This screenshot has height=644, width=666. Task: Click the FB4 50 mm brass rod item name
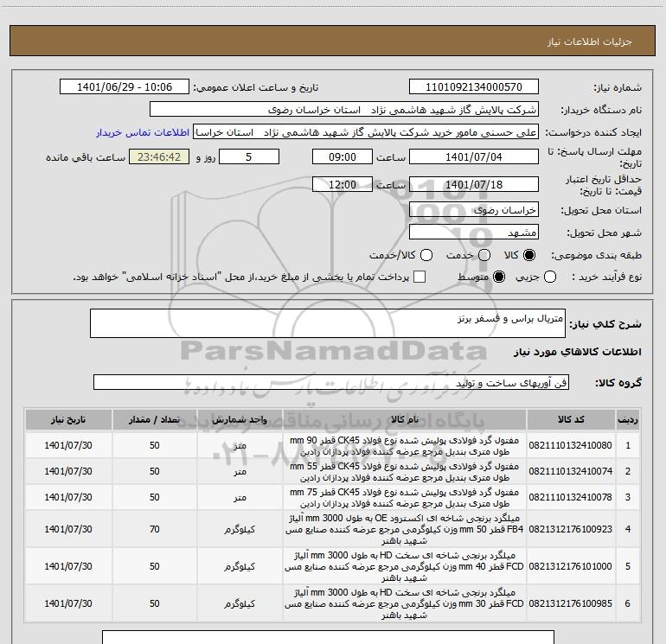405,529
